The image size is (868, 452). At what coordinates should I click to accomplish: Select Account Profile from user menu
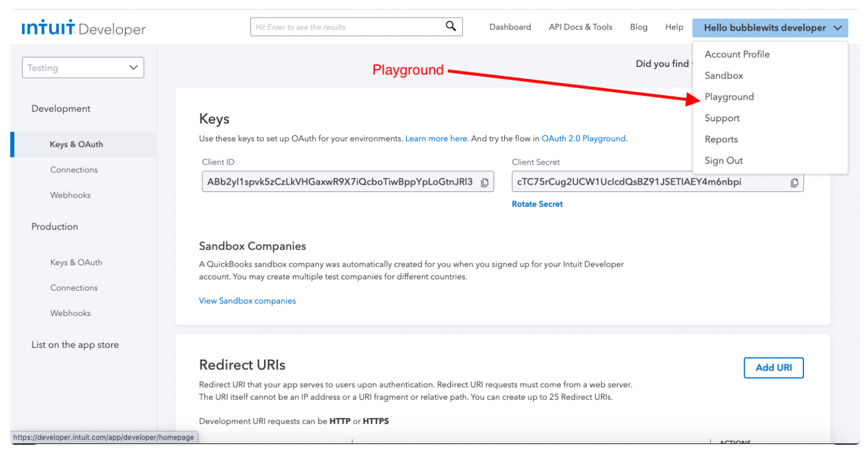point(737,54)
